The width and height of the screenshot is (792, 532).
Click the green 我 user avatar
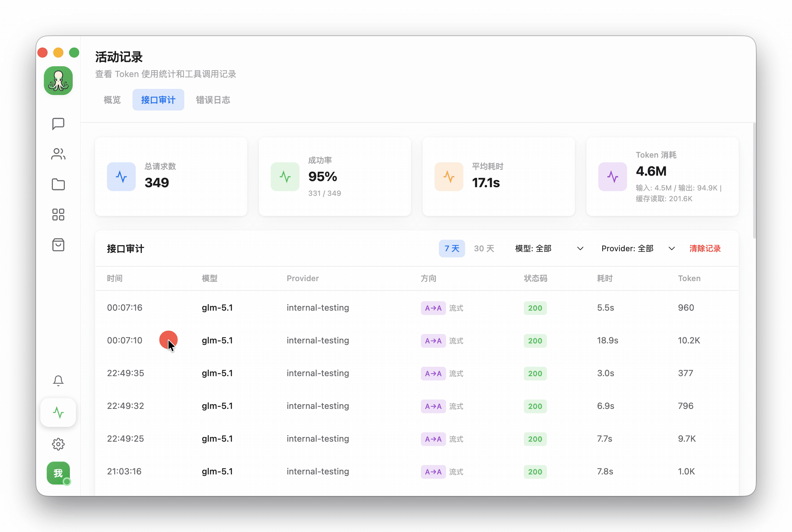click(x=58, y=473)
